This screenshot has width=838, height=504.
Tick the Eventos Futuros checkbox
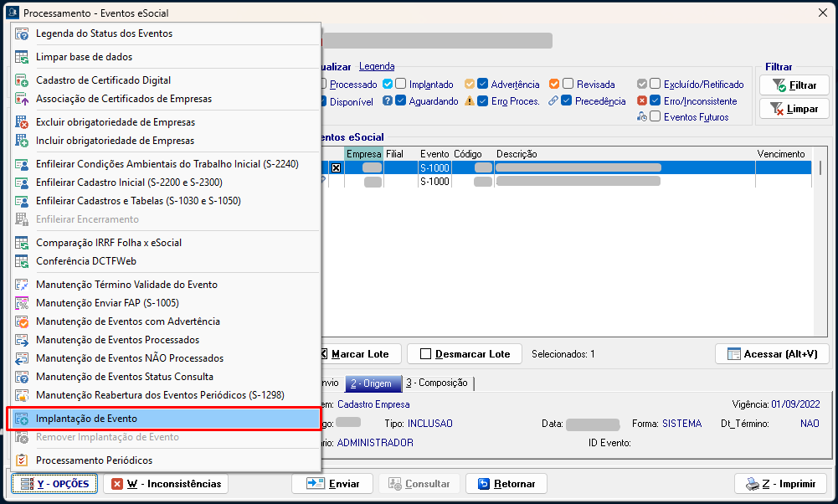point(655,117)
